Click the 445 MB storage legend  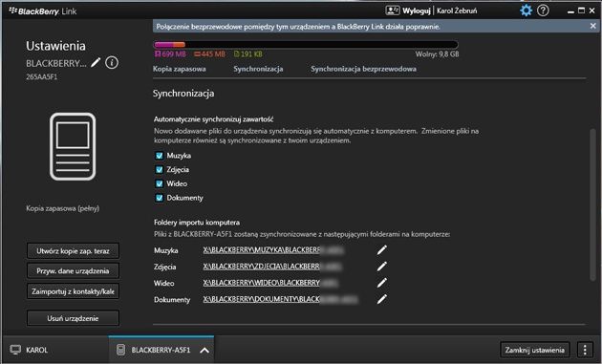coord(209,54)
